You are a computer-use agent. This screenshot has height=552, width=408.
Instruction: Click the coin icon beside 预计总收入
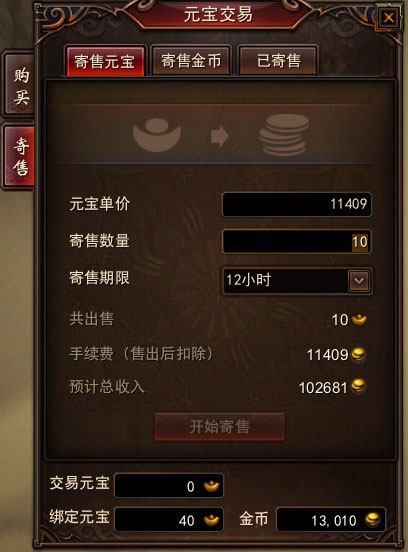[358, 387]
